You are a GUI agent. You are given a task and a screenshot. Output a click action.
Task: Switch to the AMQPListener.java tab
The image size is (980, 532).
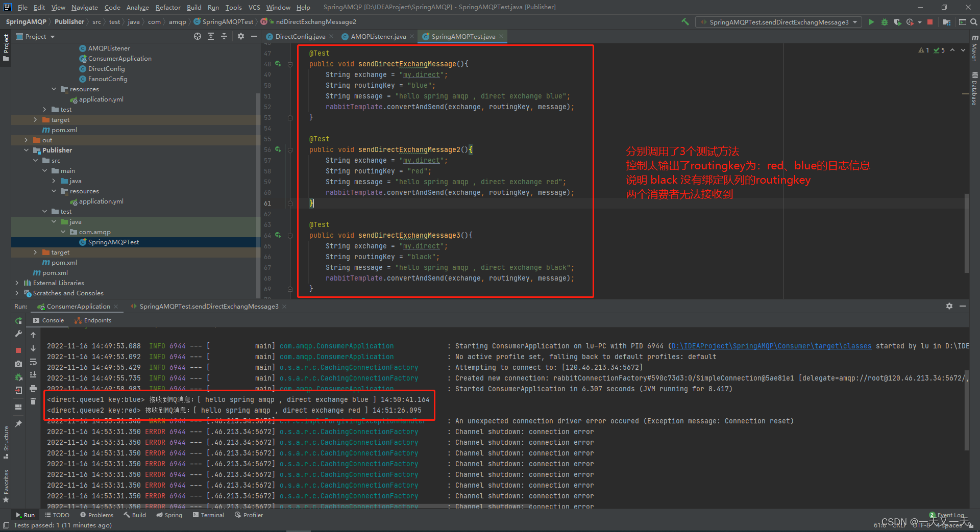[378, 37]
